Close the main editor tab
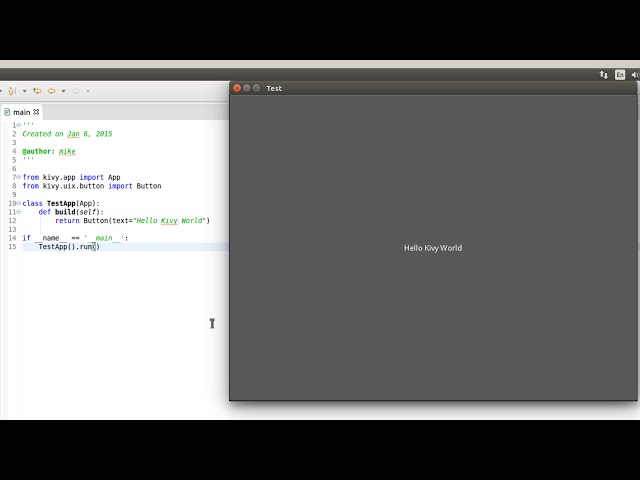Image resolution: width=640 pixels, height=480 pixels. click(x=36, y=112)
